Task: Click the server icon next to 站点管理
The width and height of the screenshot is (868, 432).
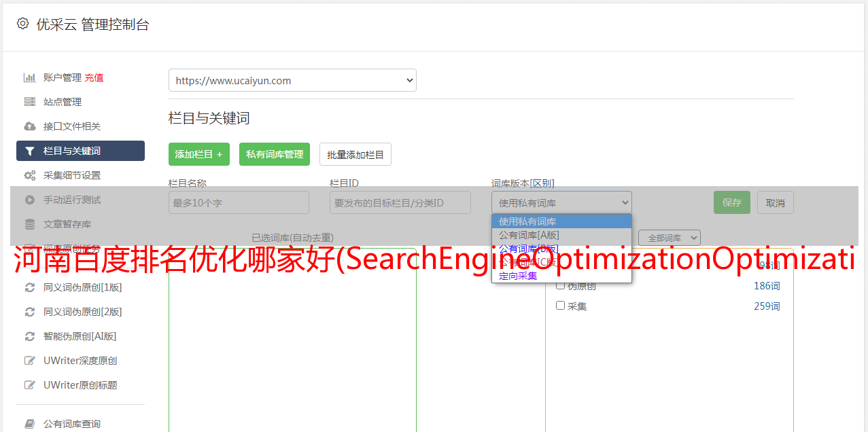Action: 30,102
